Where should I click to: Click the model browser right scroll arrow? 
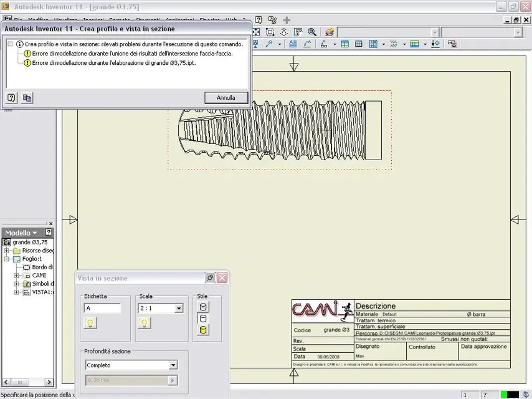click(x=49, y=382)
